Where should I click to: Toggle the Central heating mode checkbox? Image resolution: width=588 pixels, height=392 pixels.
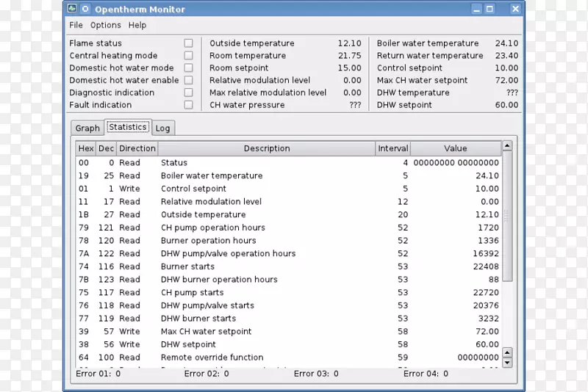(x=189, y=56)
